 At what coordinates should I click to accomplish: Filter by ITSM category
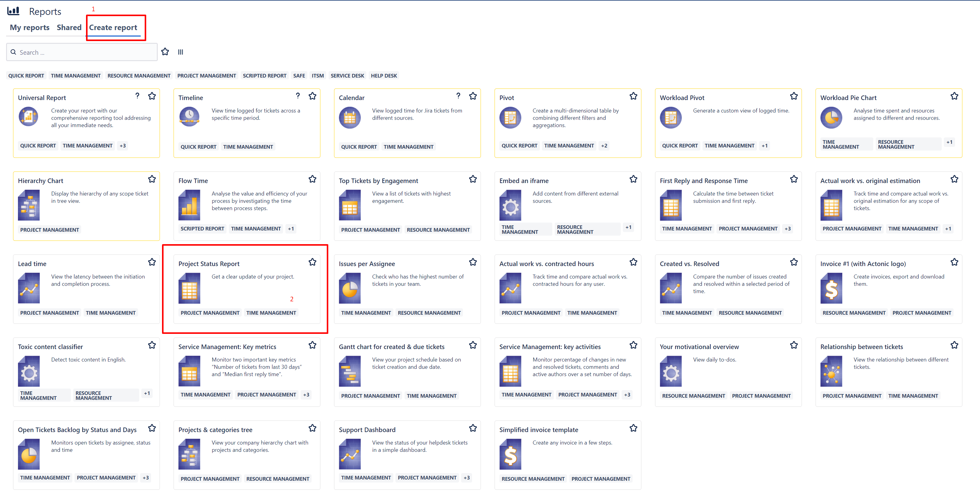point(318,76)
